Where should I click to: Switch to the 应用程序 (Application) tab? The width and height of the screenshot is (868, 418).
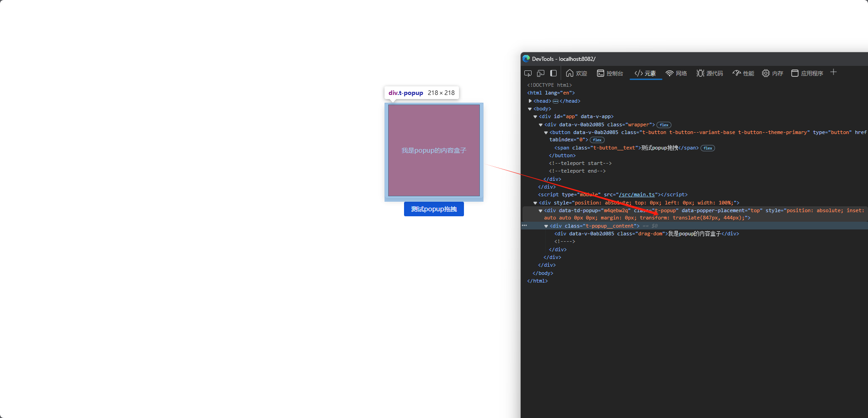(807, 73)
